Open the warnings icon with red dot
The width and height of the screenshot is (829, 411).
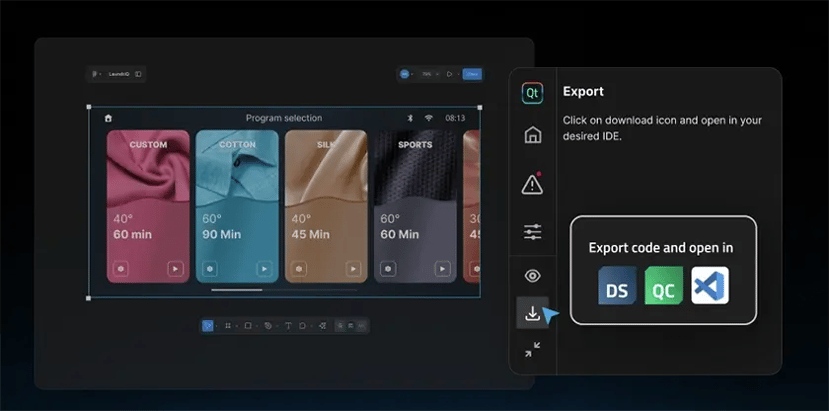coord(532,183)
